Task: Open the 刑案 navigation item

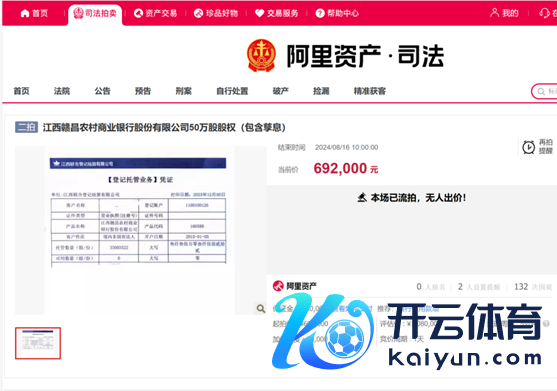Action: [184, 91]
